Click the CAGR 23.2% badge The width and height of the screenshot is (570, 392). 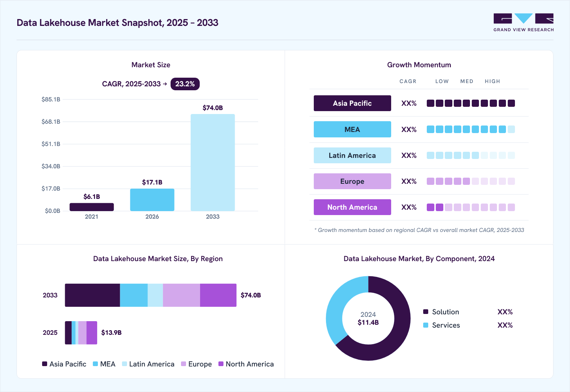click(x=185, y=84)
